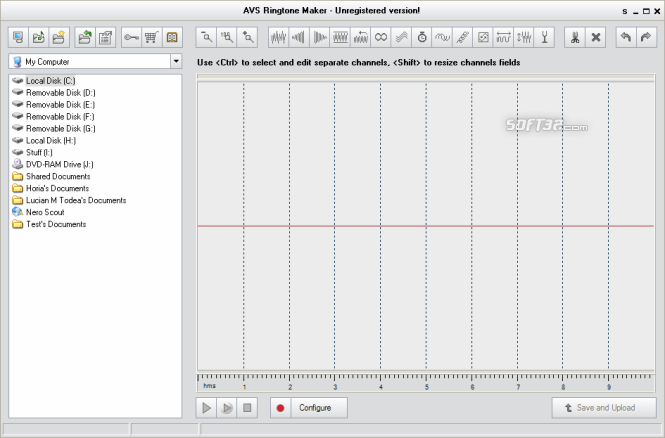This screenshot has width=665, height=438.
Task: Apply the fade out effect icon
Action: 320,37
